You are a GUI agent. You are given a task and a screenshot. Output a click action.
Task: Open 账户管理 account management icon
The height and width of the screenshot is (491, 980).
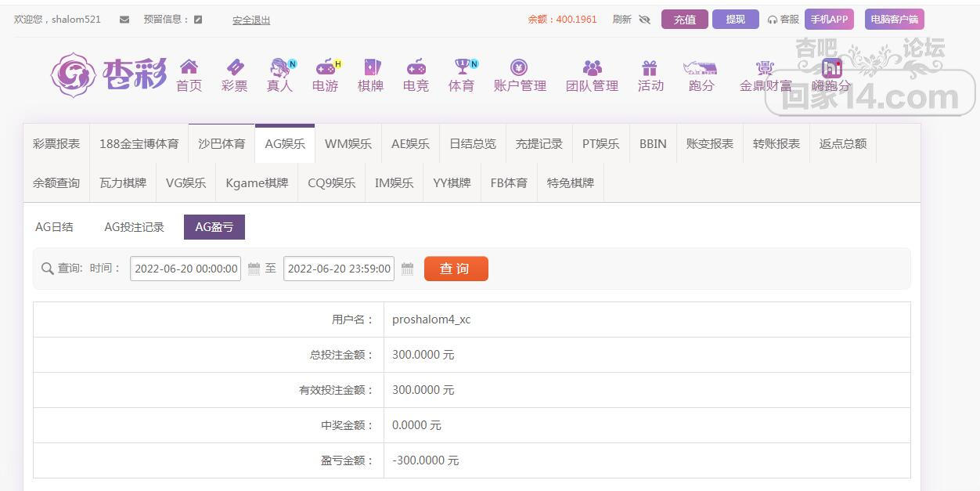tap(519, 67)
